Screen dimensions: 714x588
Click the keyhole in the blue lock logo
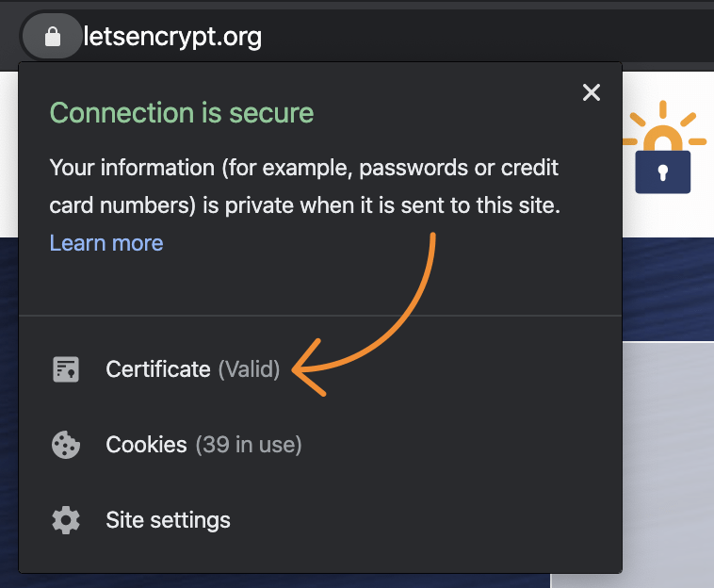tap(662, 172)
